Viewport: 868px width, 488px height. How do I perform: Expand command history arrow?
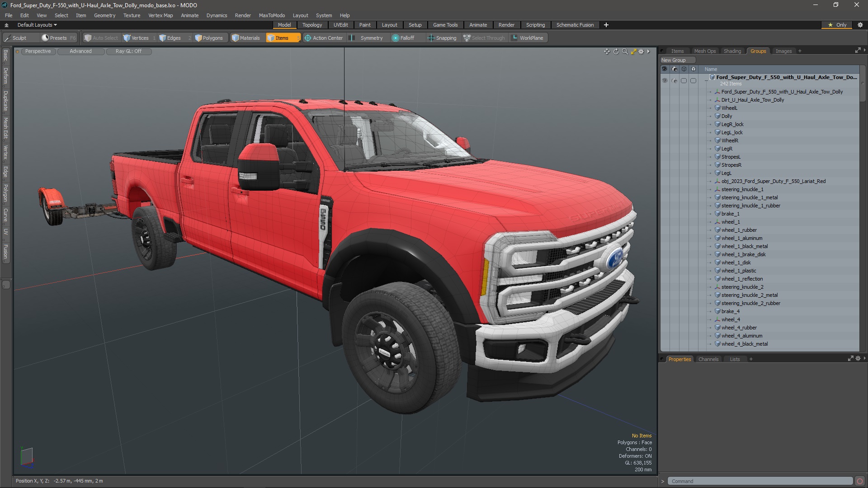662,482
